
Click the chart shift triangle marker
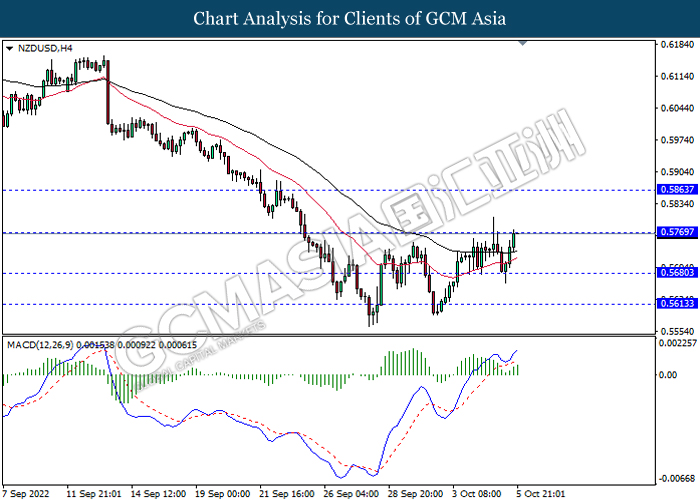click(x=523, y=43)
